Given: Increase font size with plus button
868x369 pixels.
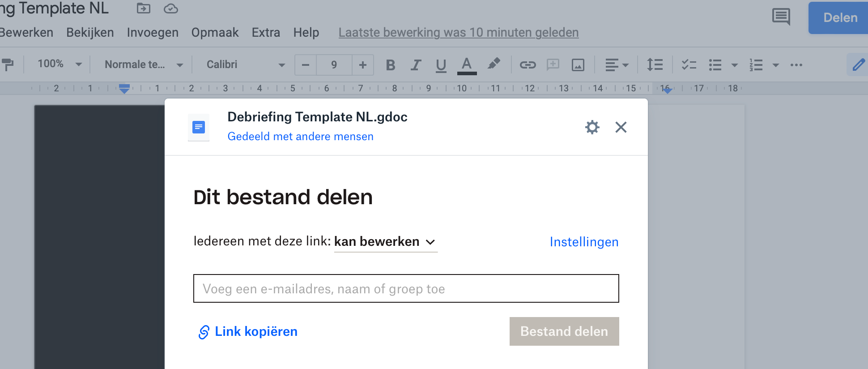Looking at the screenshot, I should (x=363, y=65).
